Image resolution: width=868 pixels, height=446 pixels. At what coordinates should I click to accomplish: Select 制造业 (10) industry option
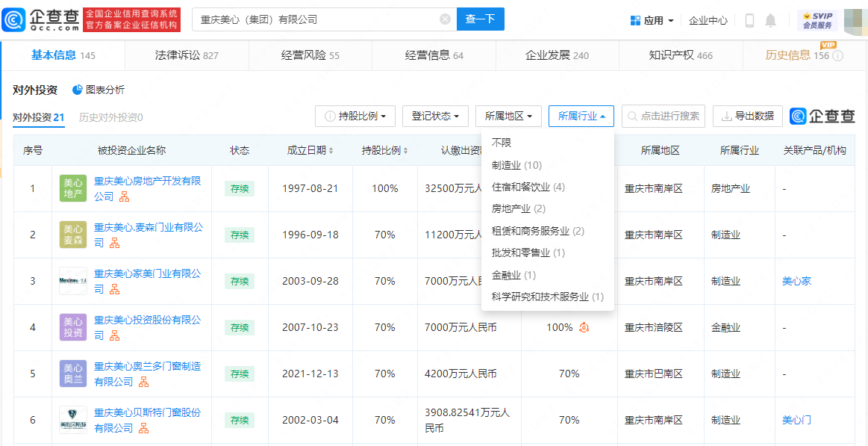(516, 165)
